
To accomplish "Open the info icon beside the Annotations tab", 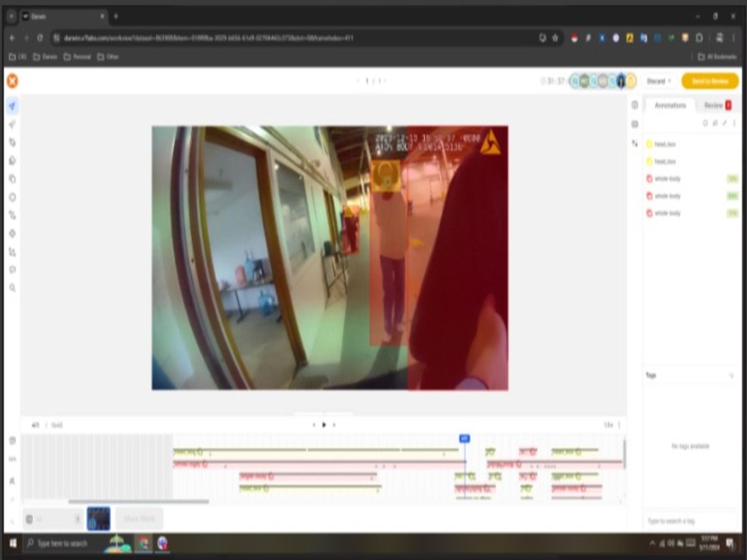I will point(634,105).
